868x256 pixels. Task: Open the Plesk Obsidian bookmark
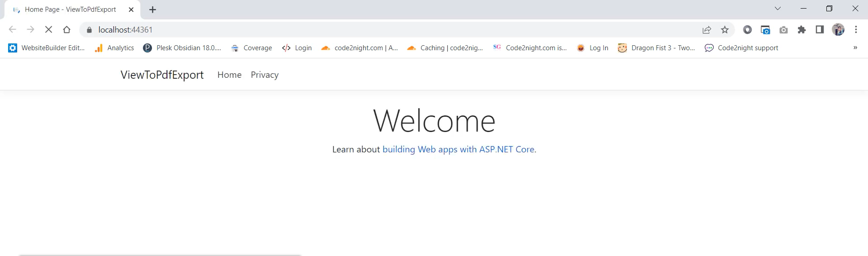(x=182, y=48)
